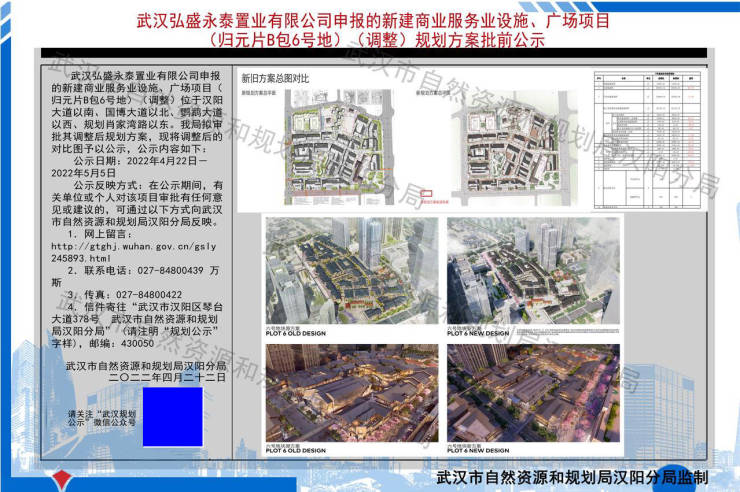Click 'PLOT 6 OLD DESIGN' caption under daytime rendering

click(296, 335)
